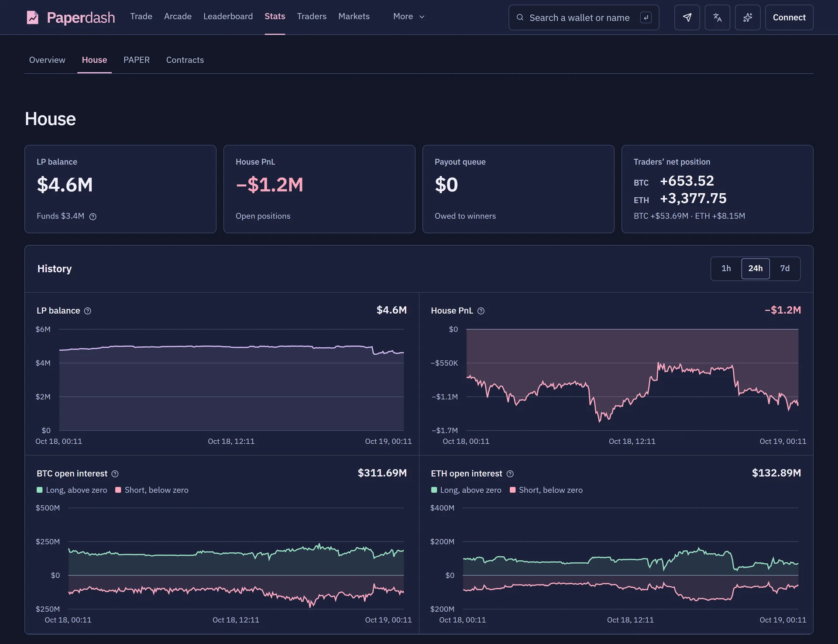Image resolution: width=838 pixels, height=644 pixels.
Task: Toggle Long legend in ETH open interest
Action: click(466, 490)
